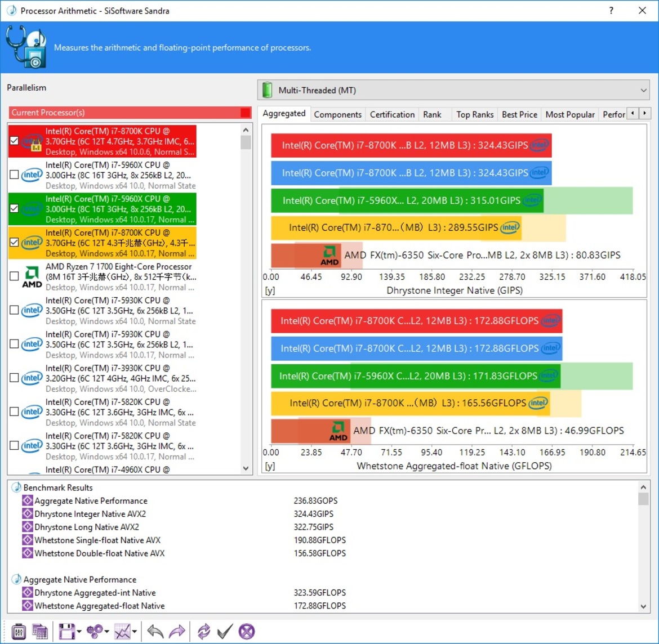Click the diamond icon beside Whetstone Double-float Native AVX

click(28, 553)
